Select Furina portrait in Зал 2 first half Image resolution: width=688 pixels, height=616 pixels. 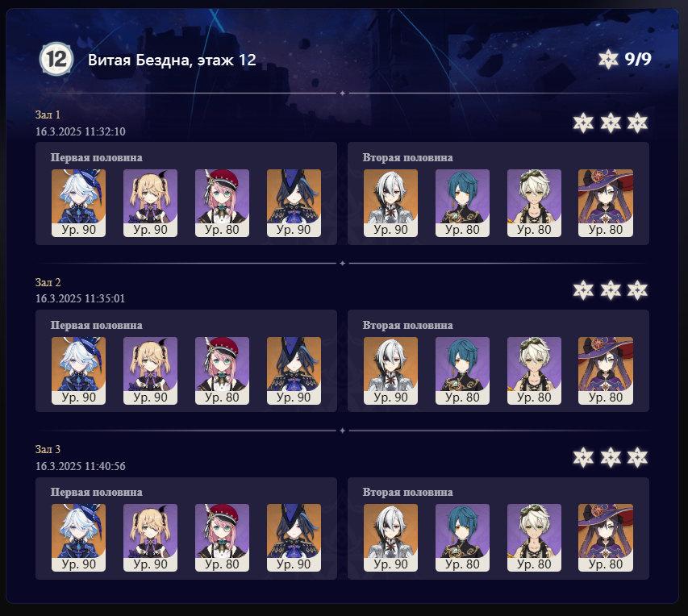[78, 371]
